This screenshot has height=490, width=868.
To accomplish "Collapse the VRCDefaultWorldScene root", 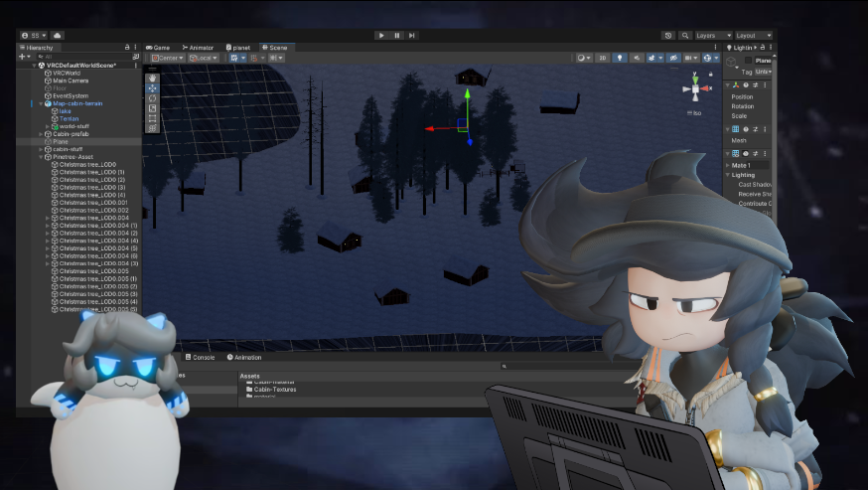I will coord(35,66).
